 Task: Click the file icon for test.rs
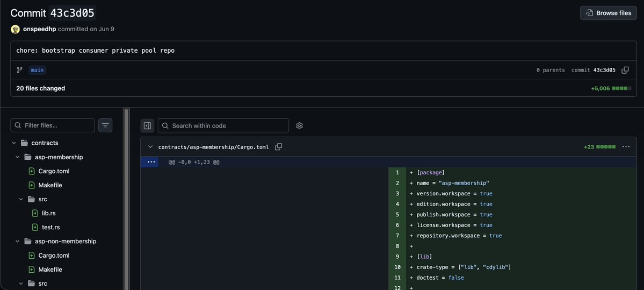point(35,227)
